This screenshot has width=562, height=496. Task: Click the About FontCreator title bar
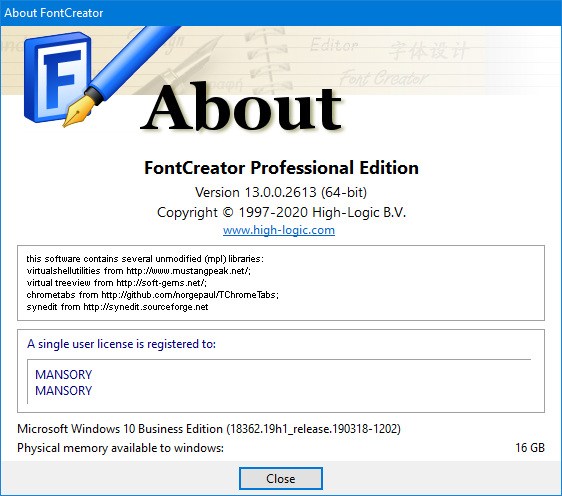[281, 13]
